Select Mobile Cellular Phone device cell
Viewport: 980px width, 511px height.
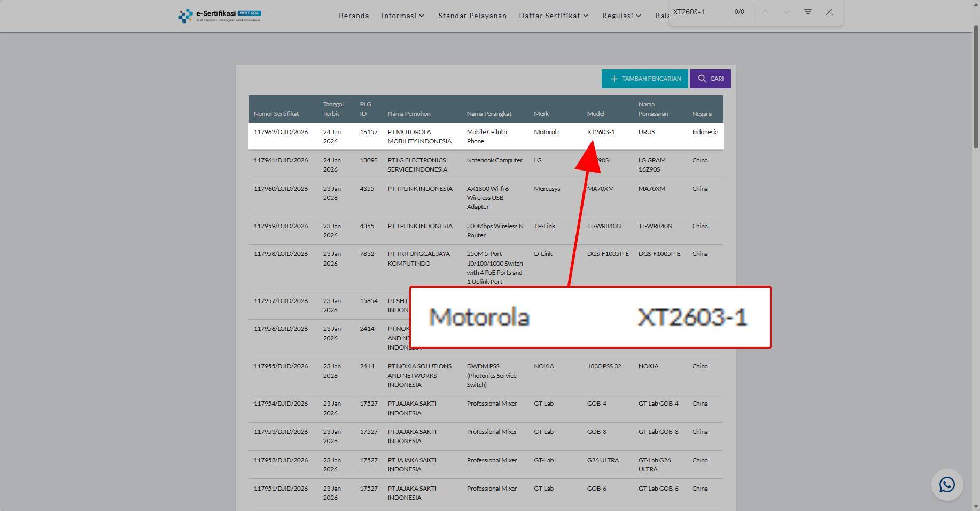pos(487,136)
